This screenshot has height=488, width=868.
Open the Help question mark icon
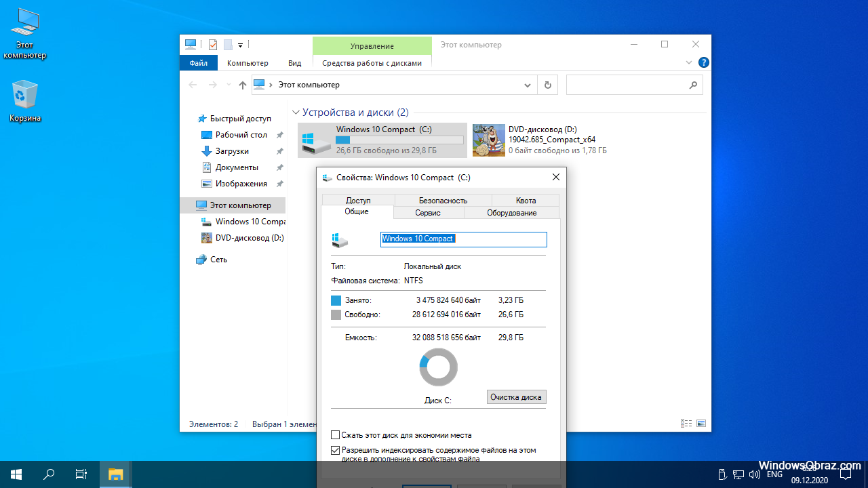pyautogui.click(x=704, y=62)
